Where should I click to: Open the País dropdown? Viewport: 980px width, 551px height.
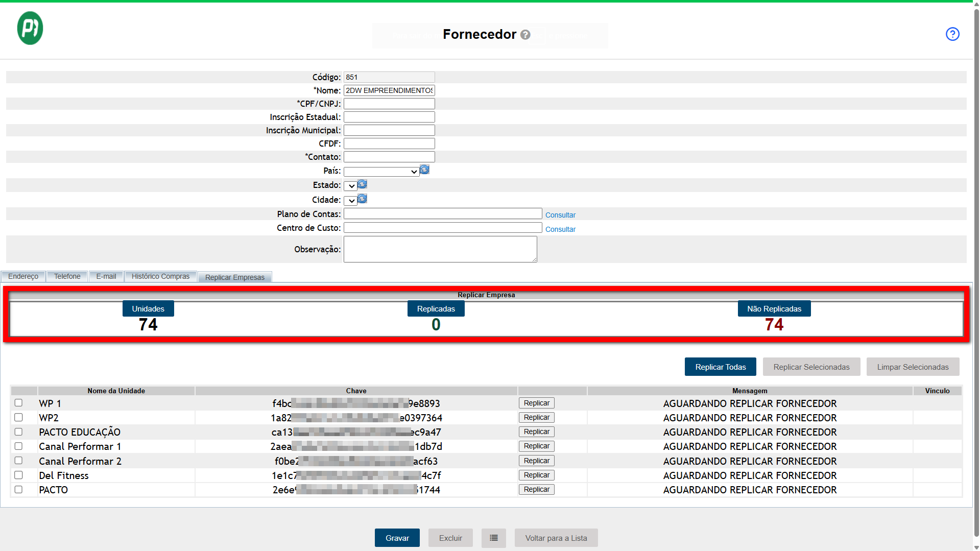(381, 172)
